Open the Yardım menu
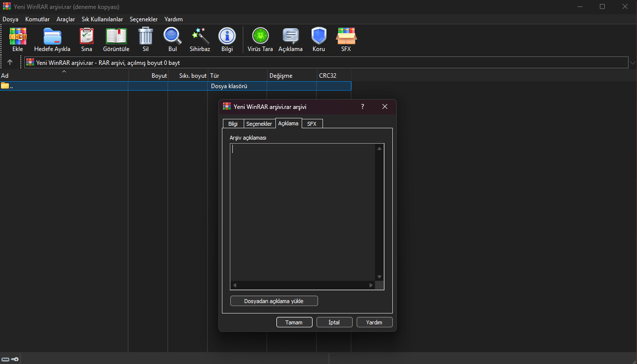 point(173,19)
